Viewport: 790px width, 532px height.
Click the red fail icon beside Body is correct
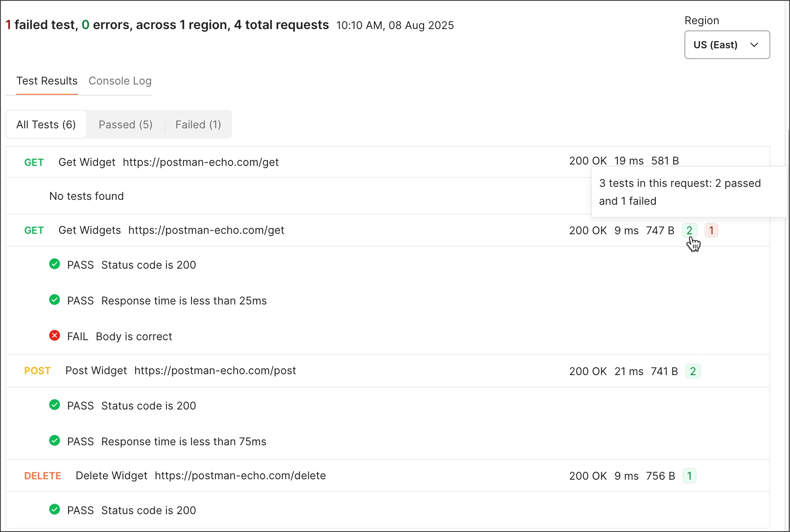coord(55,335)
